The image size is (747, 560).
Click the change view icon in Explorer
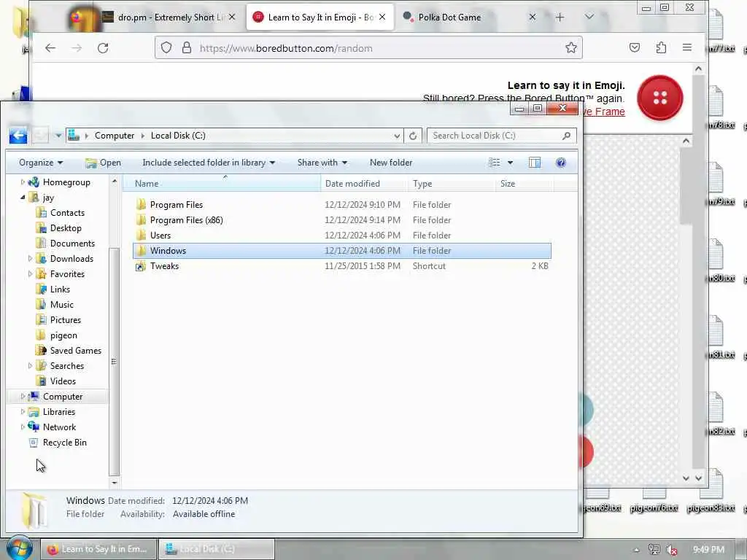[495, 163]
